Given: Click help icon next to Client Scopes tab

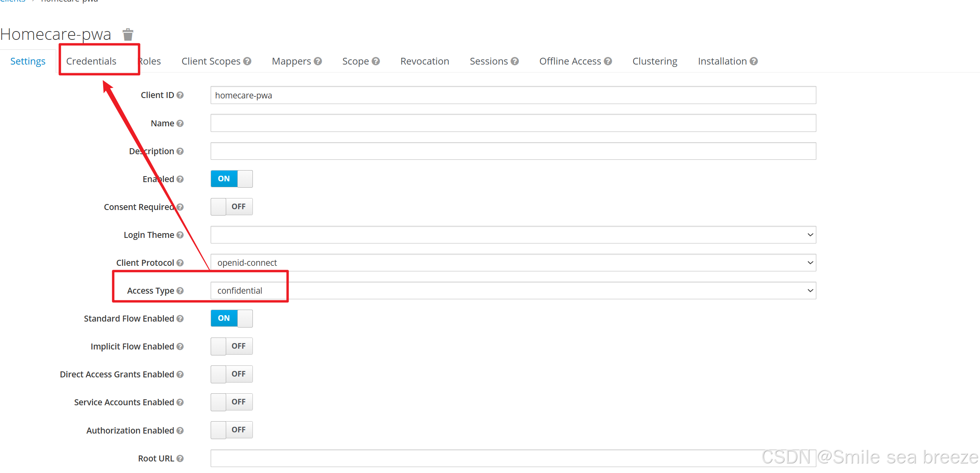Looking at the screenshot, I should pyautogui.click(x=247, y=61).
